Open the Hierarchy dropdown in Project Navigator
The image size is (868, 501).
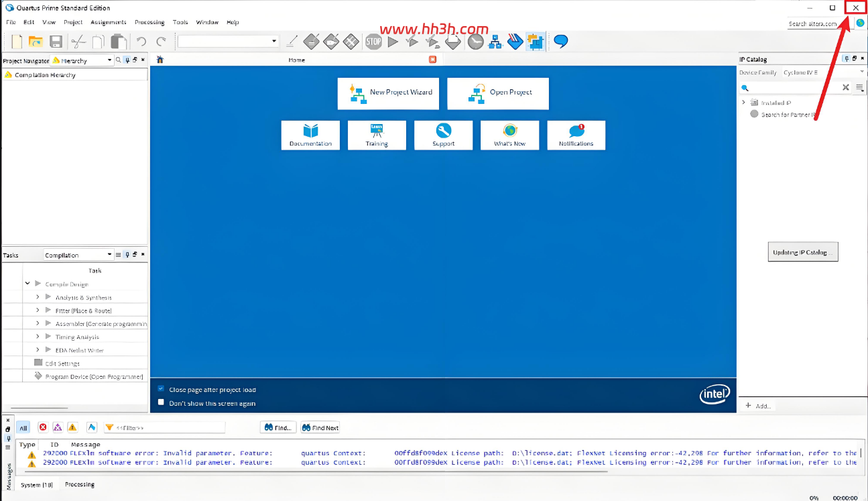point(82,60)
